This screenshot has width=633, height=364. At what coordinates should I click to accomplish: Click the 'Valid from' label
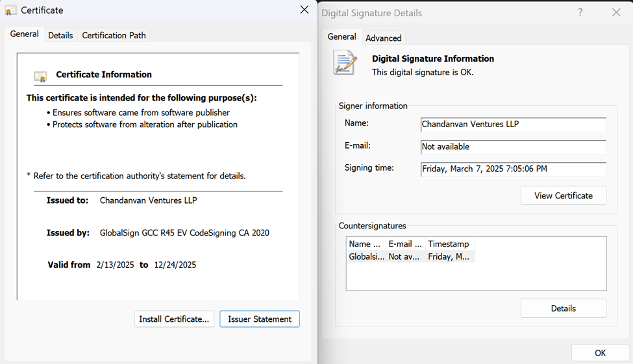tap(69, 265)
